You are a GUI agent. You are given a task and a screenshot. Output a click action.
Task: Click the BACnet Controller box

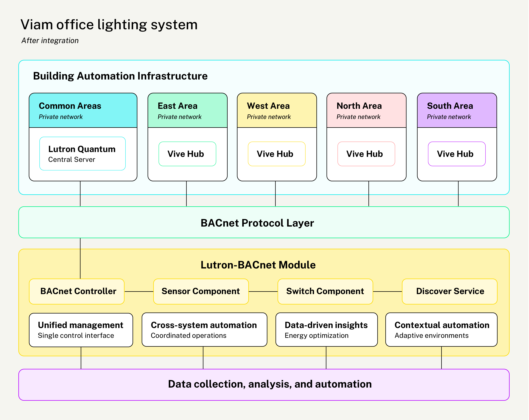(77, 292)
